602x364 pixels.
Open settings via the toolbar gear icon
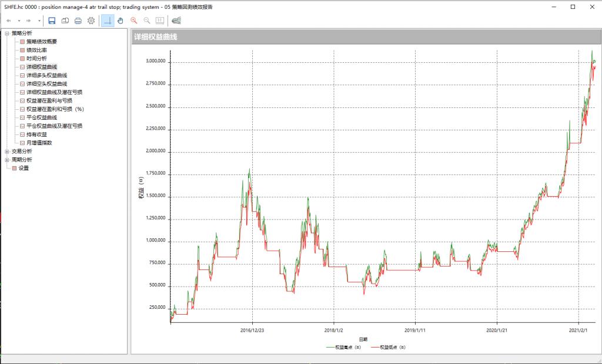point(91,21)
